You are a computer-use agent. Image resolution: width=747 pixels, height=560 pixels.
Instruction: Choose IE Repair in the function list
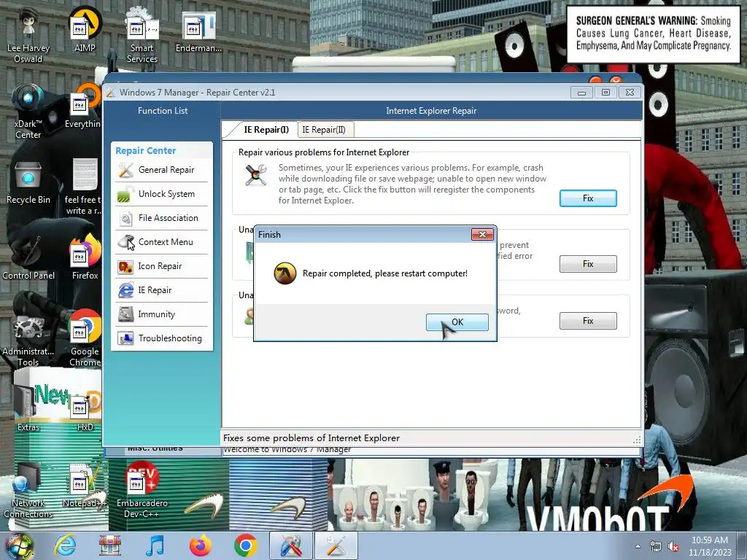pos(162,290)
